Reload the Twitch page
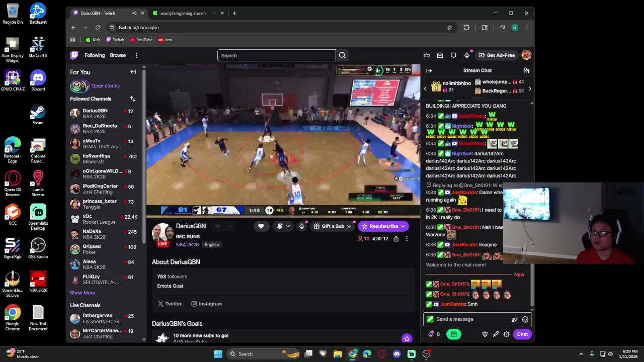 pos(98,28)
